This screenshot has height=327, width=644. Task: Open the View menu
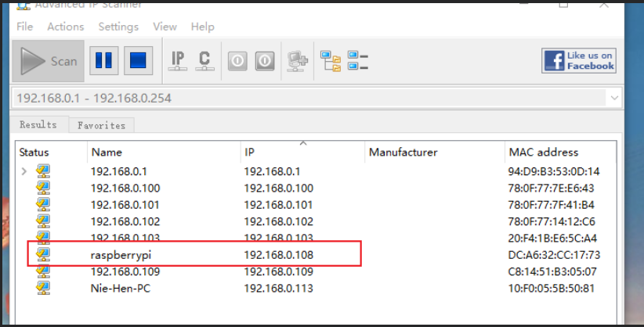[x=165, y=27]
